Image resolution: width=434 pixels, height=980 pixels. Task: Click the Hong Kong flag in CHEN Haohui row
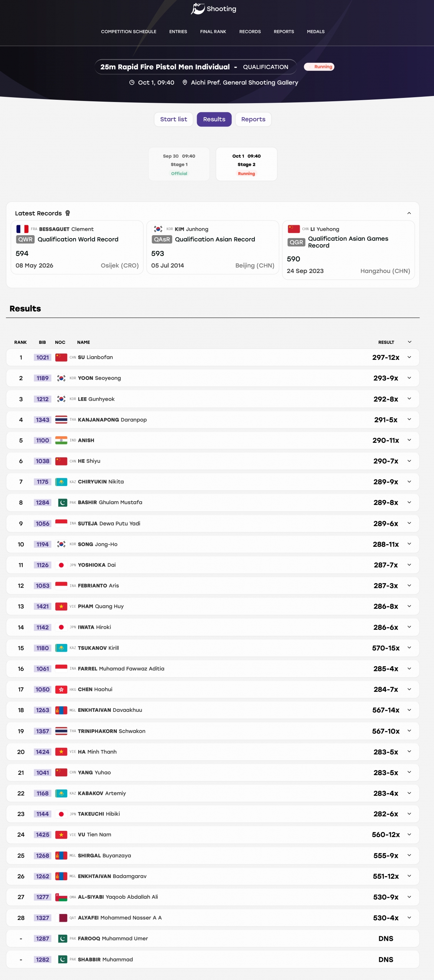click(x=61, y=689)
